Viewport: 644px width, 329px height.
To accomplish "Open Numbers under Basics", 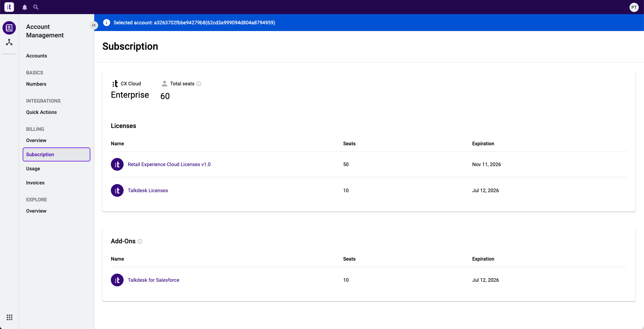I will tap(36, 84).
